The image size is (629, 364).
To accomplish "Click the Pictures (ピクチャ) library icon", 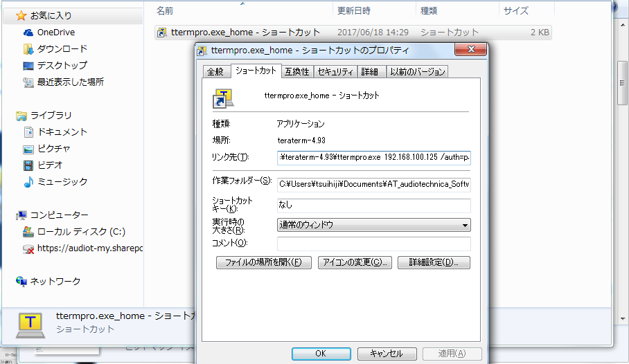I will 28,149.
